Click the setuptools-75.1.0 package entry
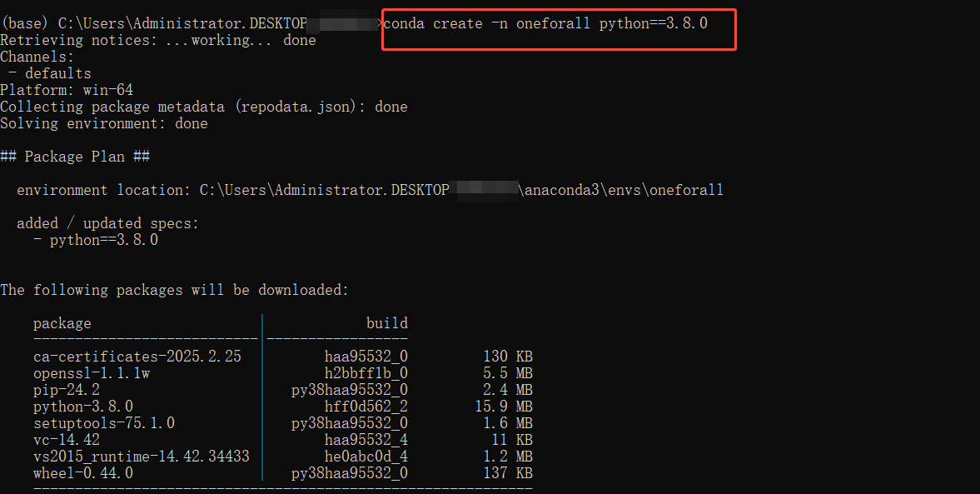The height and width of the screenshot is (494, 980). click(x=104, y=423)
